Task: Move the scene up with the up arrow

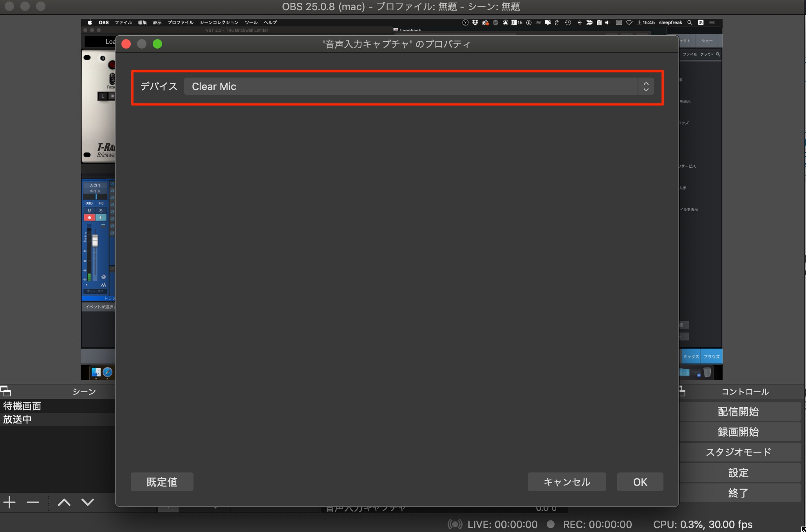Action: point(64,502)
